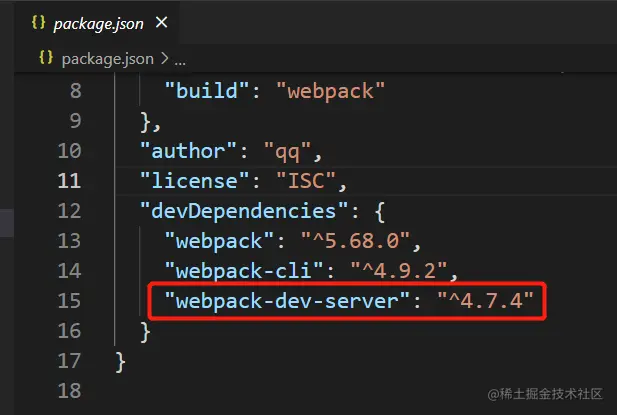Screen dimensions: 617x415
Task: Click the "author" key text
Action: click(x=188, y=151)
